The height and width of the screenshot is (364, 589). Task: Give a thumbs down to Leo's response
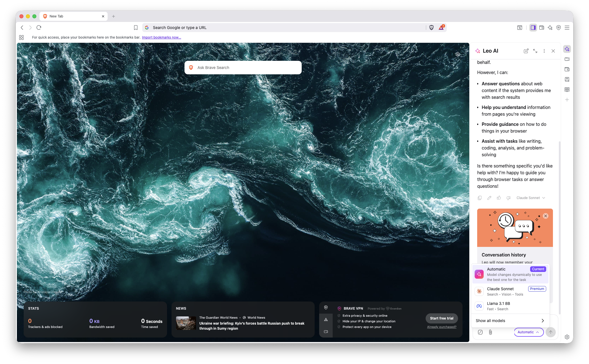(508, 198)
